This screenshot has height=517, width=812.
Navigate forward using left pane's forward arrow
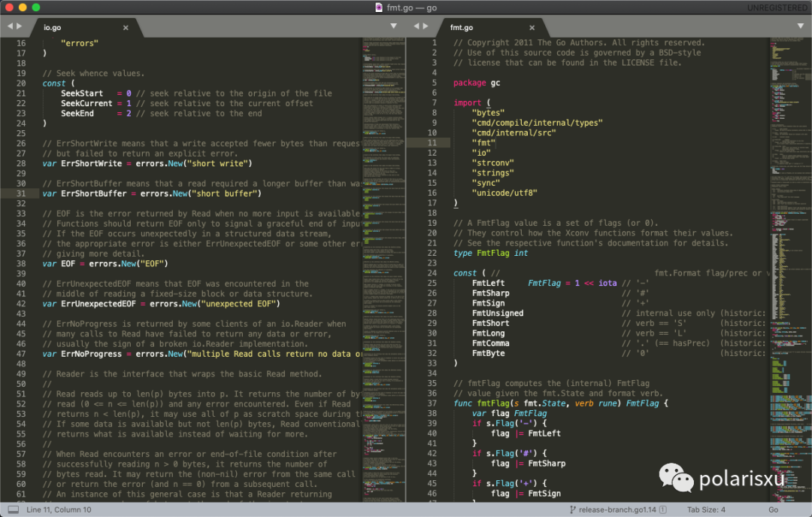pos(18,25)
